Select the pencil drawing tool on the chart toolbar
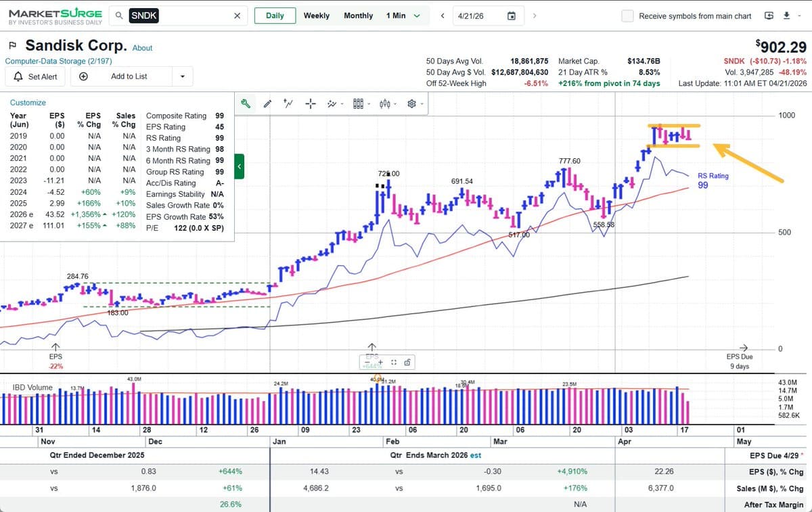The height and width of the screenshot is (512, 812). point(267,103)
